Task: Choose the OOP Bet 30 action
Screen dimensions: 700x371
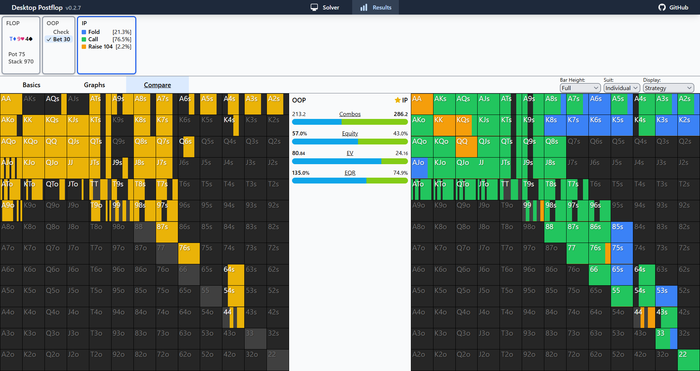Action: (58, 39)
